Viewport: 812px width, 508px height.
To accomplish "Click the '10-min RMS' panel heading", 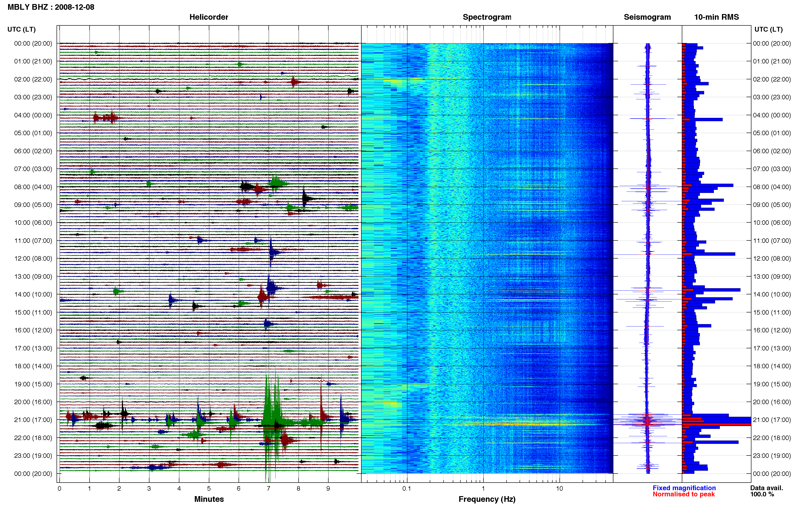I will click(x=716, y=17).
